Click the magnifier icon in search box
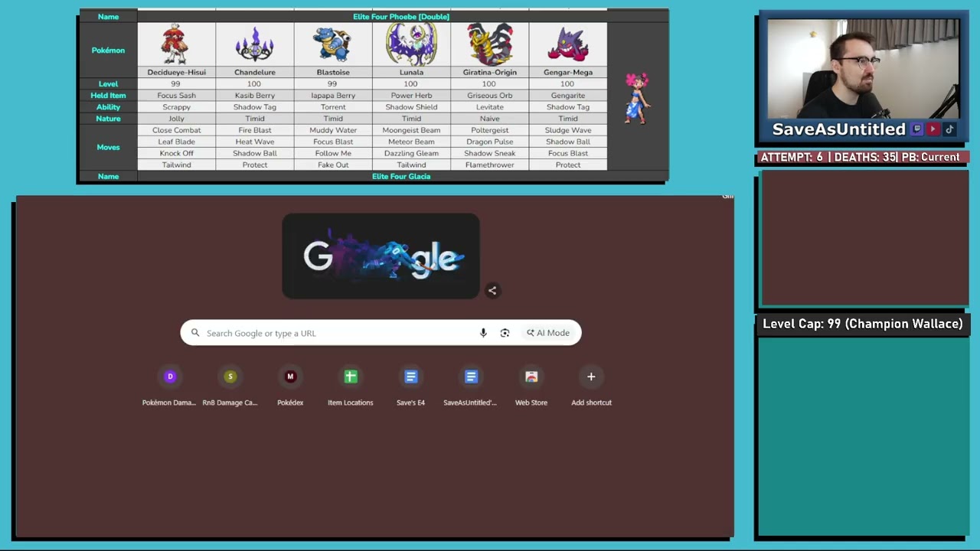 (195, 333)
